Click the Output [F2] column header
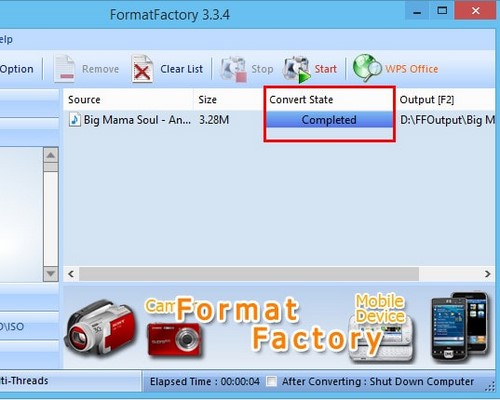The image size is (500, 400). pos(446,100)
